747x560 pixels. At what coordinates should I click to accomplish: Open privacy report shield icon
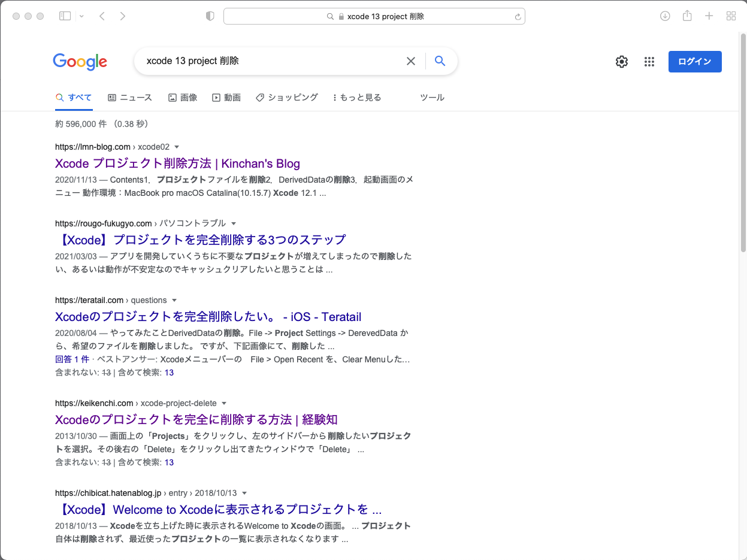click(210, 16)
